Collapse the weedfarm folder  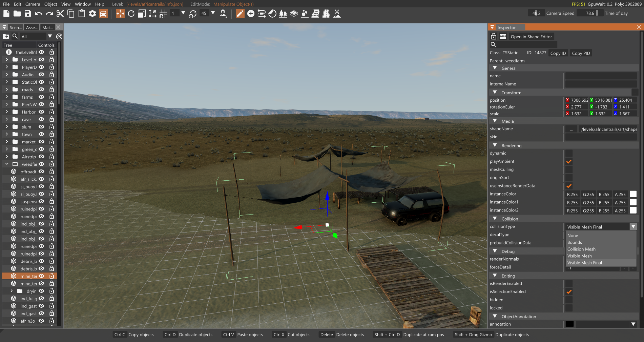7,164
